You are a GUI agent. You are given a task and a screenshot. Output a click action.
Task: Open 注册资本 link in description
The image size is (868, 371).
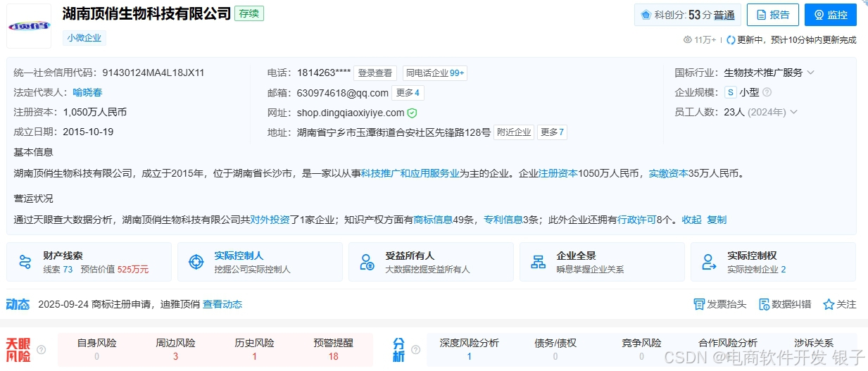pos(558,173)
